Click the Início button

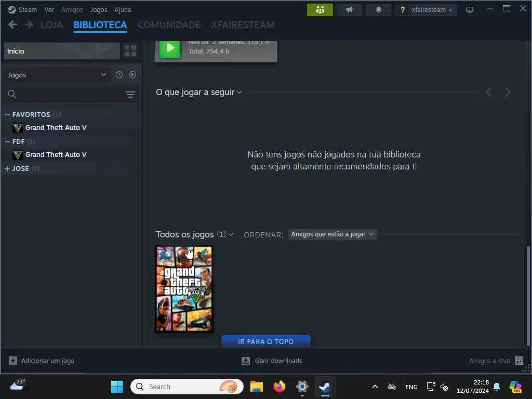(61, 51)
